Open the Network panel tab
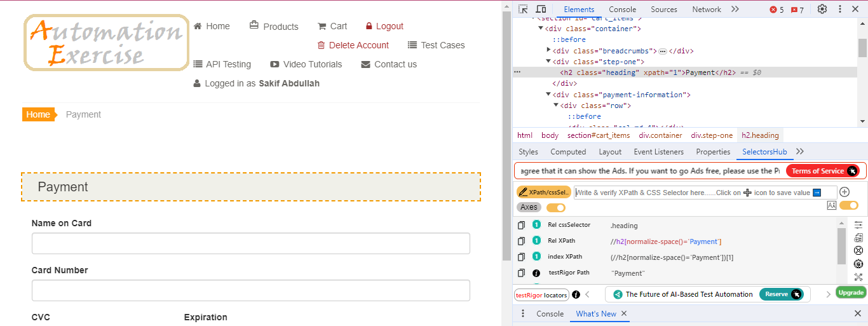Screen dimensions: 868x326 click(707, 10)
